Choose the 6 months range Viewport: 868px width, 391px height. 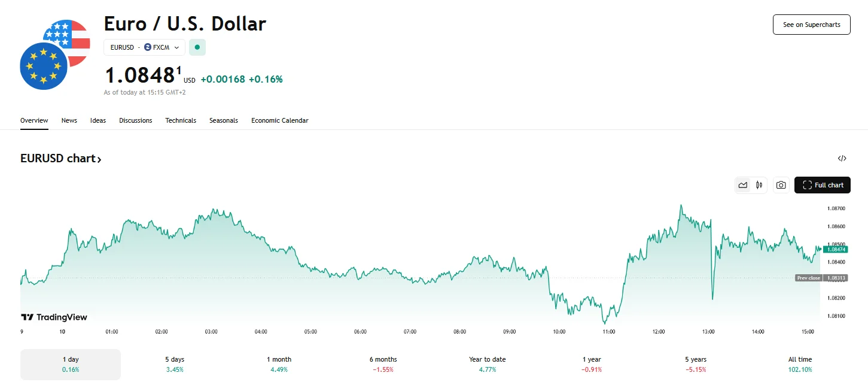(x=383, y=364)
